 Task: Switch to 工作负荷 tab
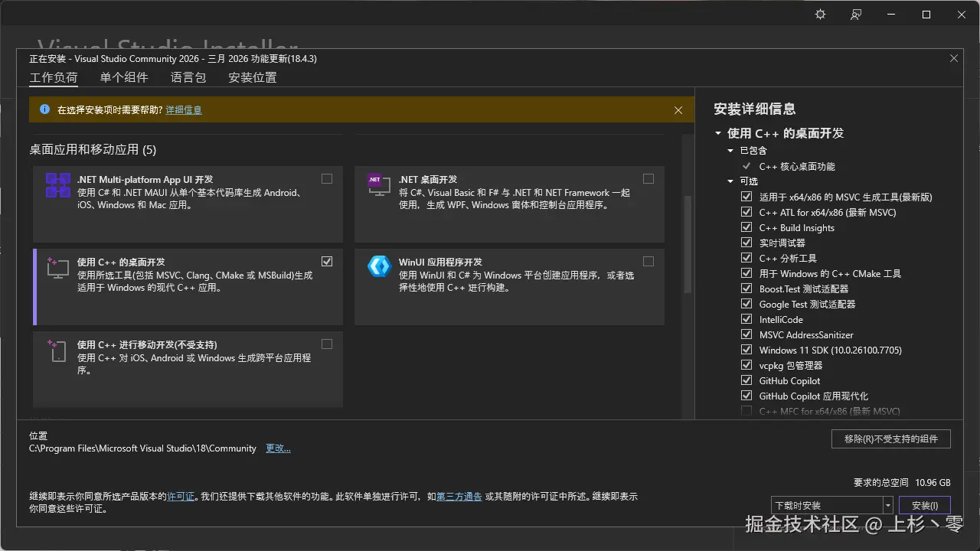click(54, 77)
